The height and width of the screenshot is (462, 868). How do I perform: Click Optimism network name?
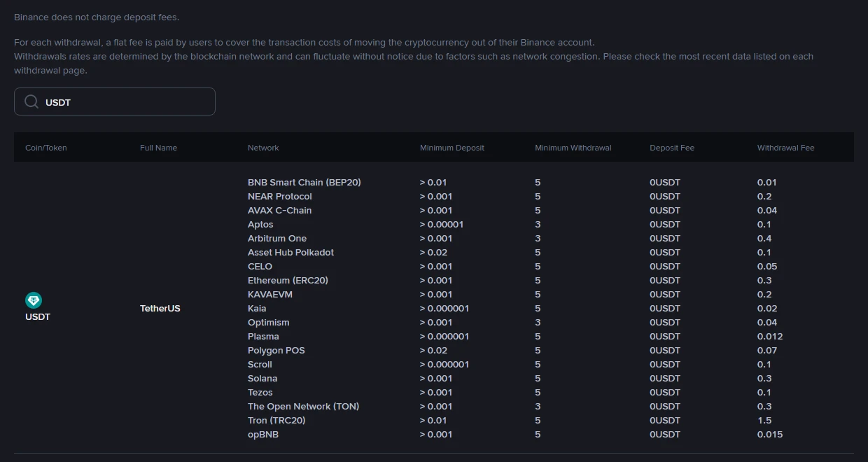tap(268, 323)
